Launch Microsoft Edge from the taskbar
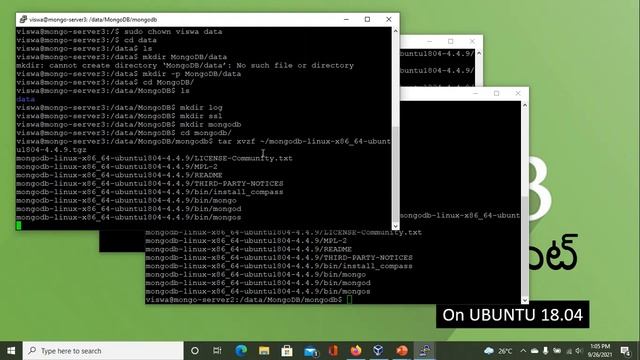Image resolution: width=640 pixels, height=360 pixels. tap(241, 351)
